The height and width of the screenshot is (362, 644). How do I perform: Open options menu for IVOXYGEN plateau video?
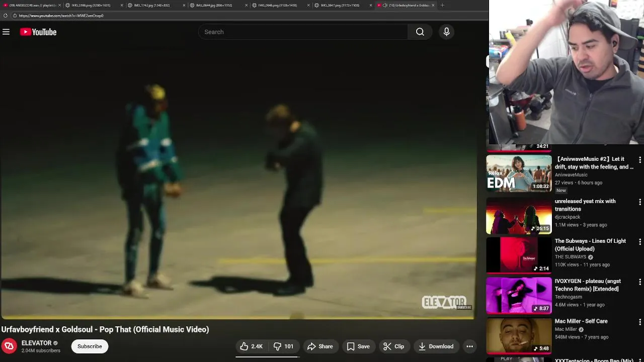[639, 282]
